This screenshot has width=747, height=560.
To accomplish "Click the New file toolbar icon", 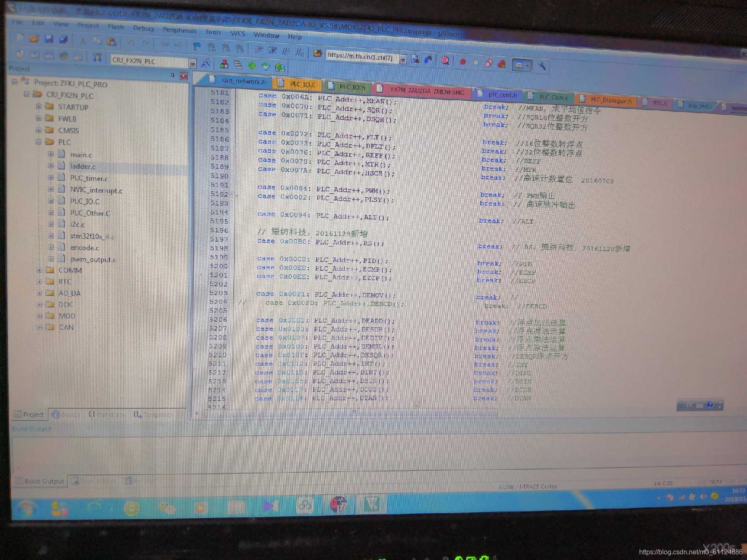I will (20, 38).
